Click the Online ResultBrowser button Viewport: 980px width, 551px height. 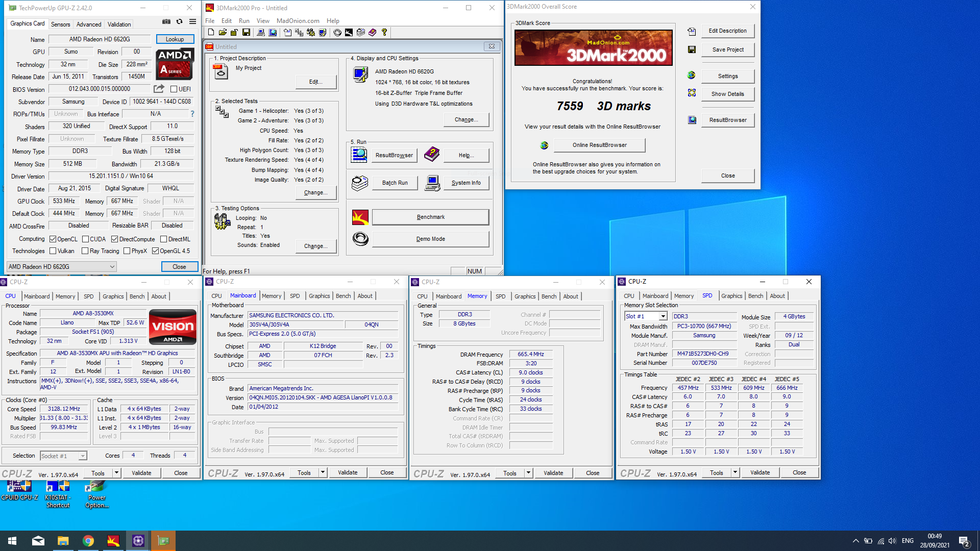point(599,145)
